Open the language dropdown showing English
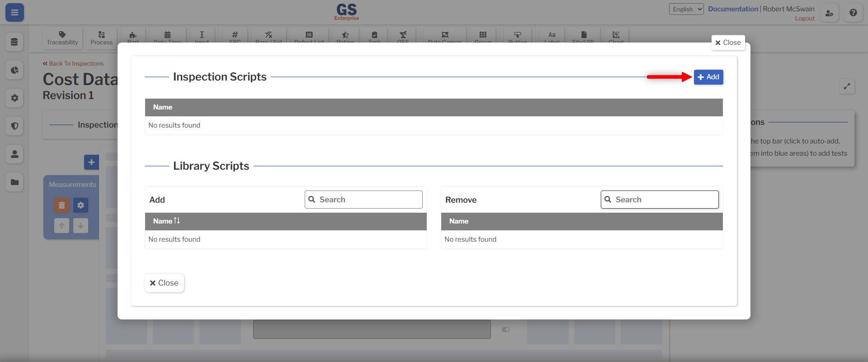 pos(686,9)
